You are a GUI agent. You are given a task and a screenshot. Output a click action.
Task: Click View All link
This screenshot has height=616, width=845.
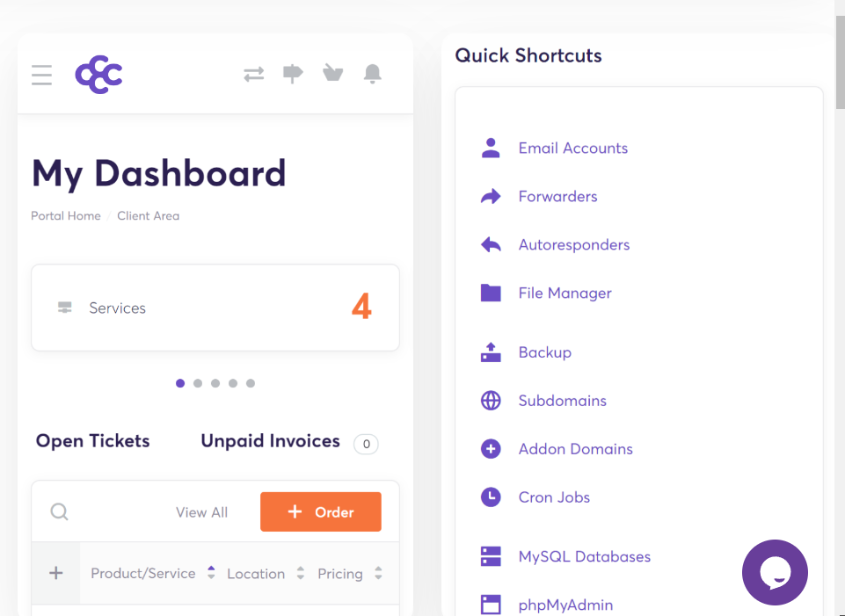pyautogui.click(x=201, y=512)
